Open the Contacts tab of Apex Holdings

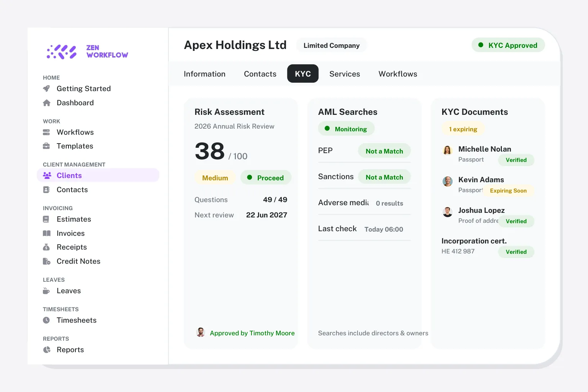click(260, 74)
